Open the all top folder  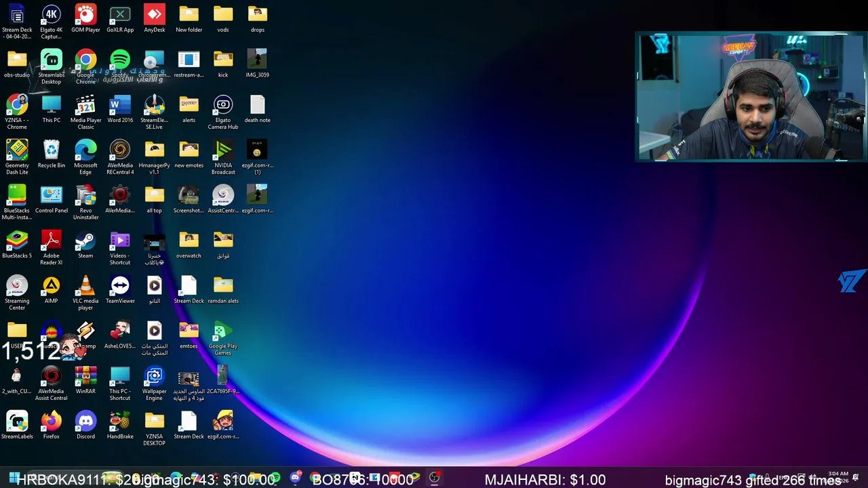click(x=154, y=199)
